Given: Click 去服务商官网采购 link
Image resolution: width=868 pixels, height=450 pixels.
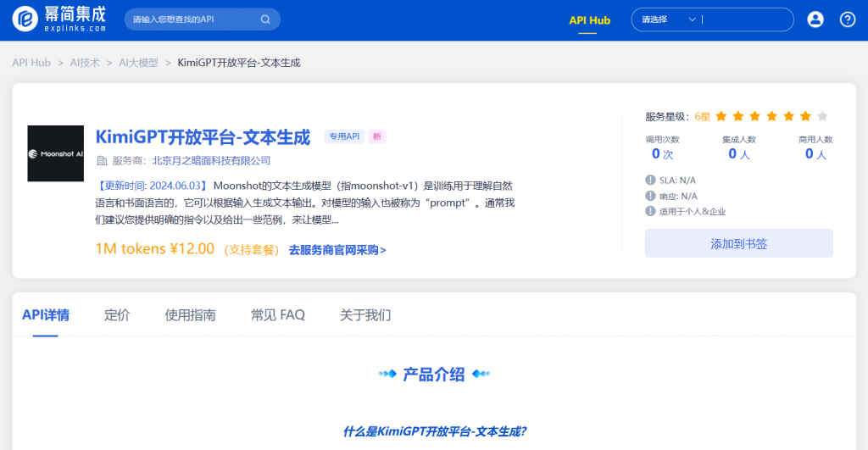Looking at the screenshot, I should (x=337, y=250).
